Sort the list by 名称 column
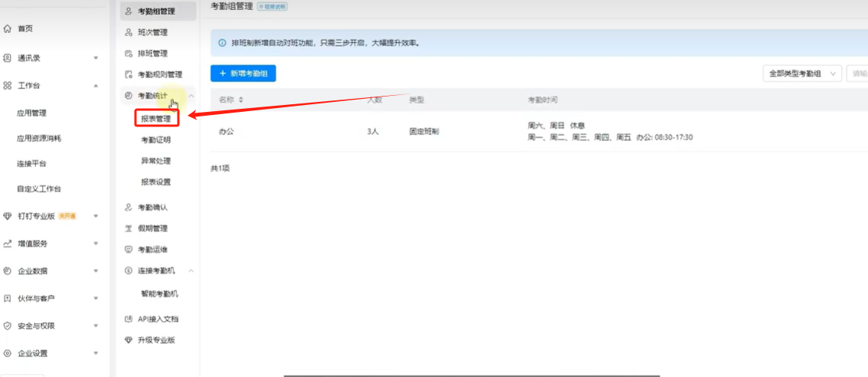 pos(242,100)
